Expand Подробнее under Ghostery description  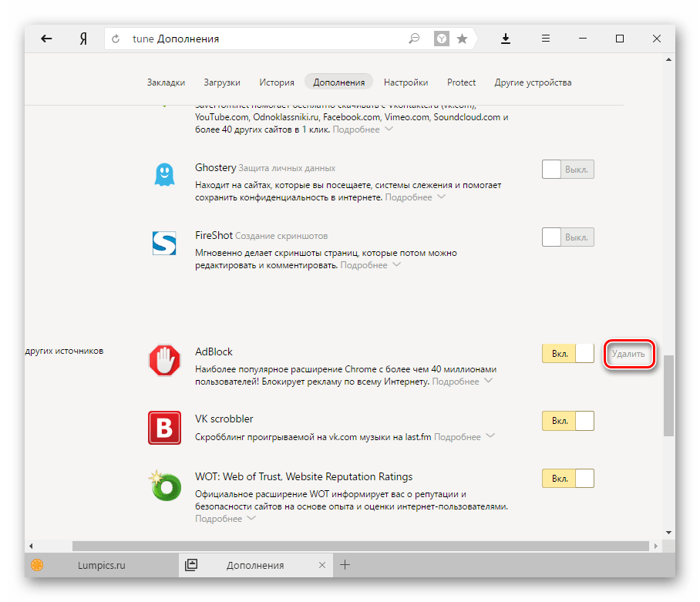pyautogui.click(x=415, y=197)
